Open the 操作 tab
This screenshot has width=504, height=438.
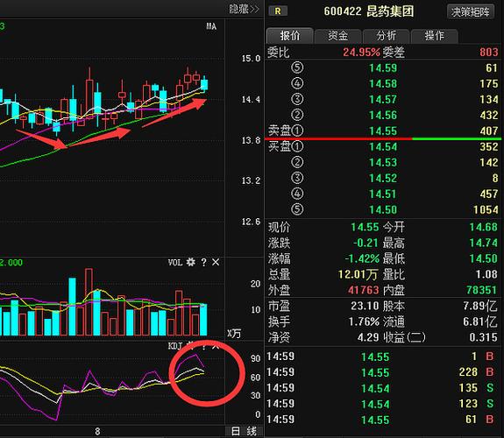(434, 36)
